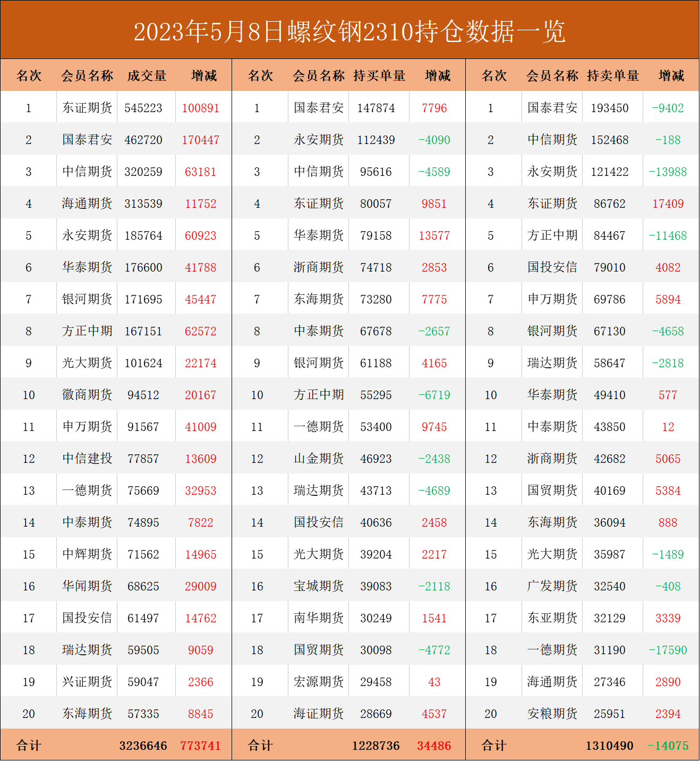The height and width of the screenshot is (761, 700).
Task: Click the member name 中信建投
Action: coord(87,459)
